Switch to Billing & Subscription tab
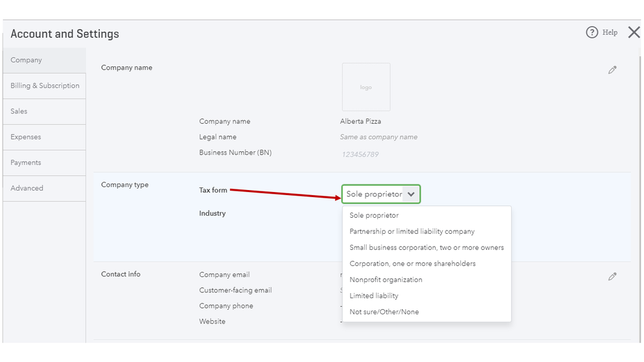 pos(44,86)
